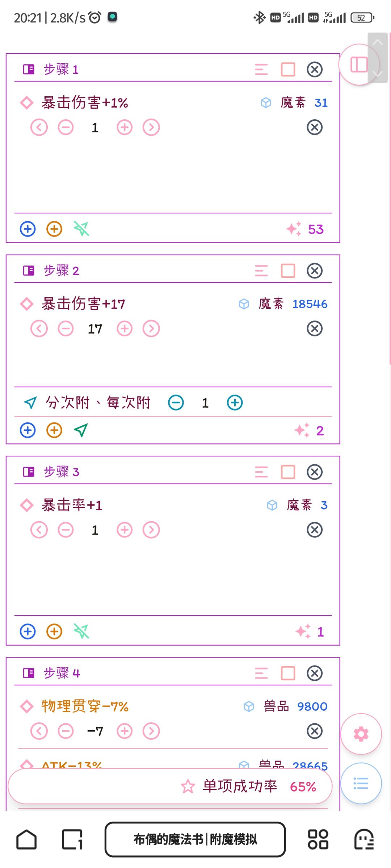Tap the ghost icon in bottom bar
Image resolution: width=391 pixels, height=868 pixels.
364,839
